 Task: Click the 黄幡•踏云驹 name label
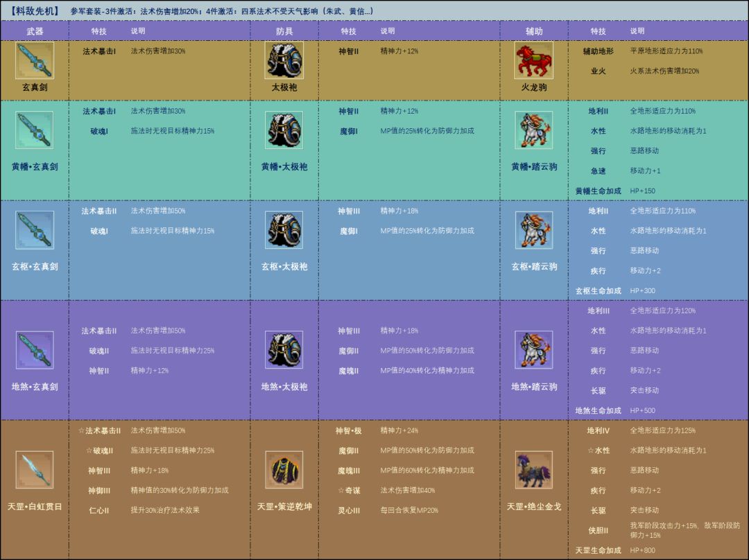coord(534,166)
